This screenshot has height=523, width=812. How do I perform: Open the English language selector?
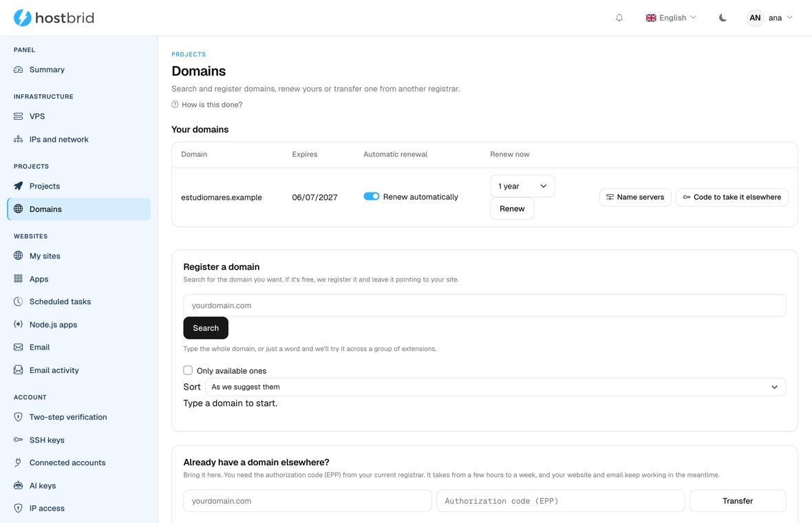pyautogui.click(x=671, y=18)
